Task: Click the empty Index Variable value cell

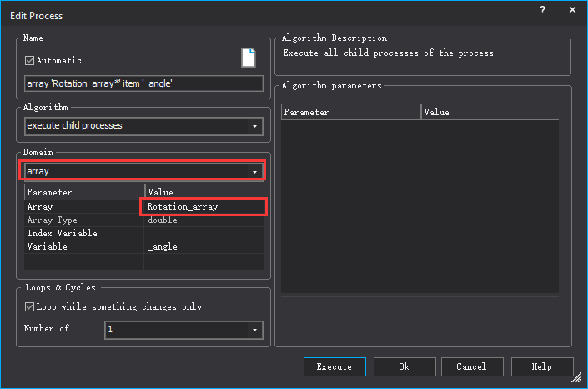Action: pos(204,233)
